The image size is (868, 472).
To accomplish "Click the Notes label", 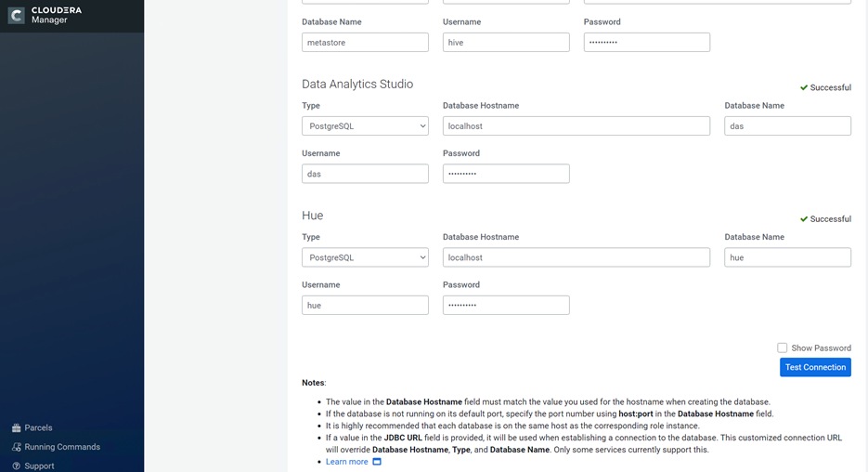I will (x=314, y=382).
